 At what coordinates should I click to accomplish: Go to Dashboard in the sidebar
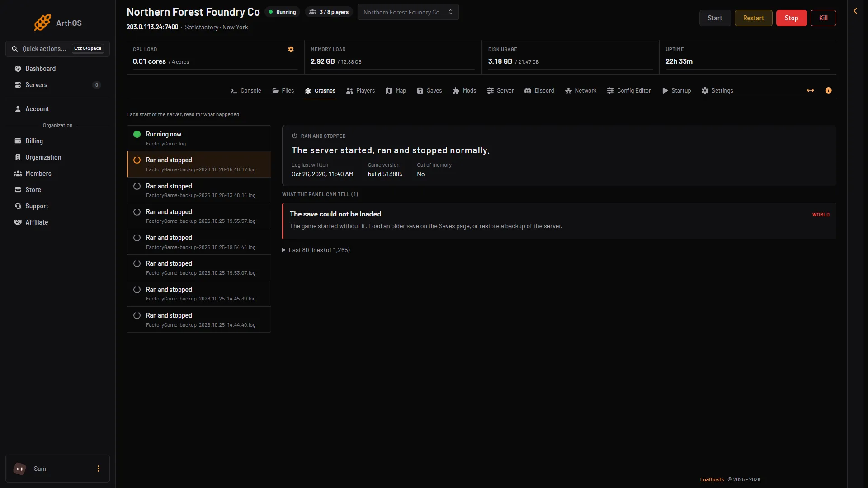57,69
